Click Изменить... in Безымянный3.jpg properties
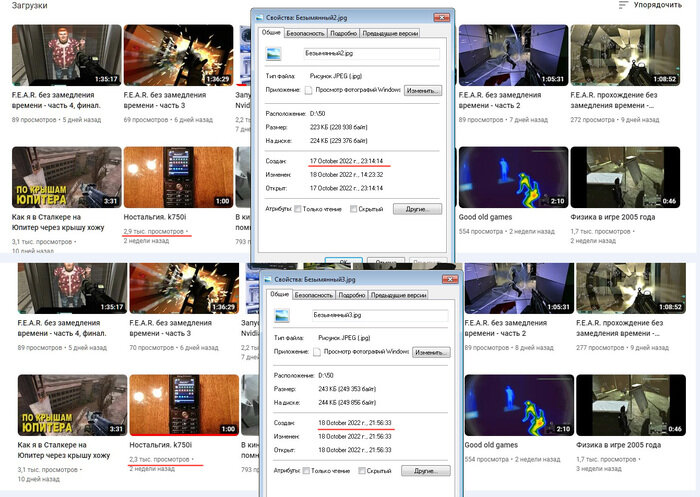700x497 pixels. [431, 352]
